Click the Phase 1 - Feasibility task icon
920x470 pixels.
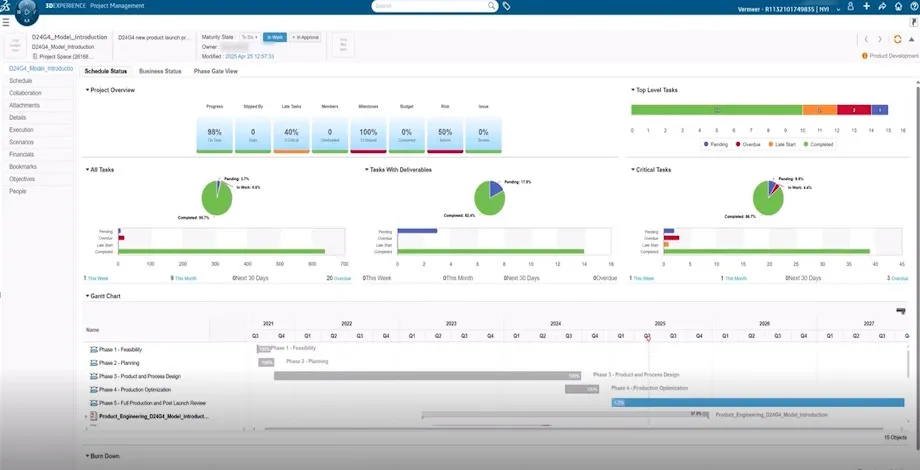[93, 349]
